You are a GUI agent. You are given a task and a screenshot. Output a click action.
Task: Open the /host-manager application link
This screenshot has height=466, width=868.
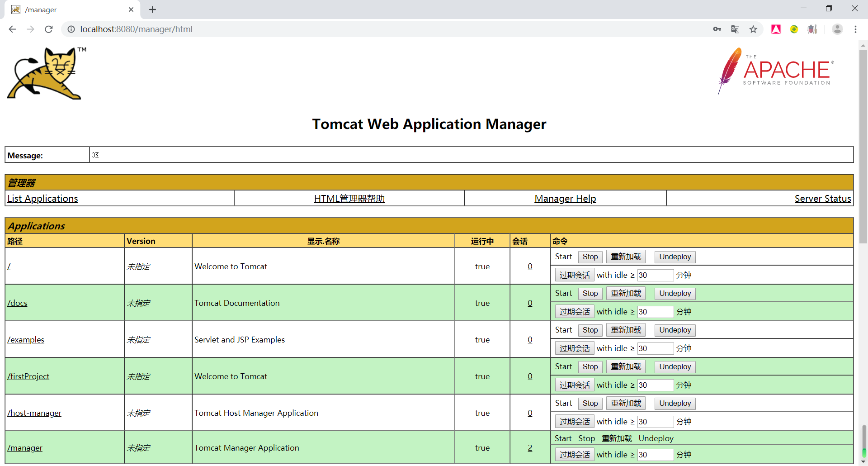tap(34, 413)
